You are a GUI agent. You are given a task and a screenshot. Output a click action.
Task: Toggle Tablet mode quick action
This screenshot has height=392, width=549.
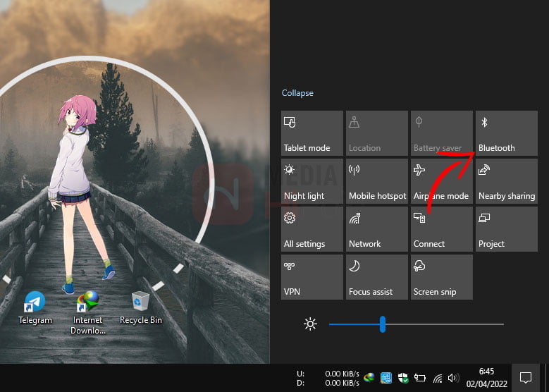(x=312, y=133)
